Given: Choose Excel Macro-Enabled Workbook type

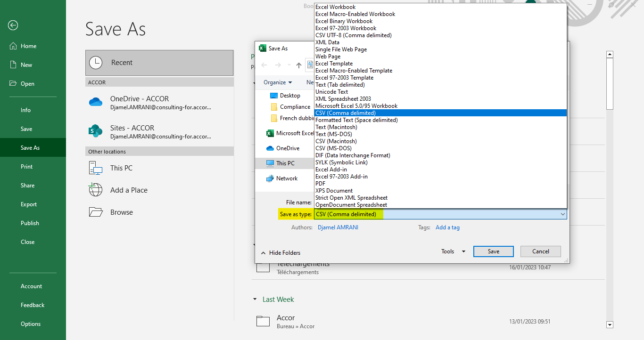Looking at the screenshot, I should pyautogui.click(x=440, y=14).
